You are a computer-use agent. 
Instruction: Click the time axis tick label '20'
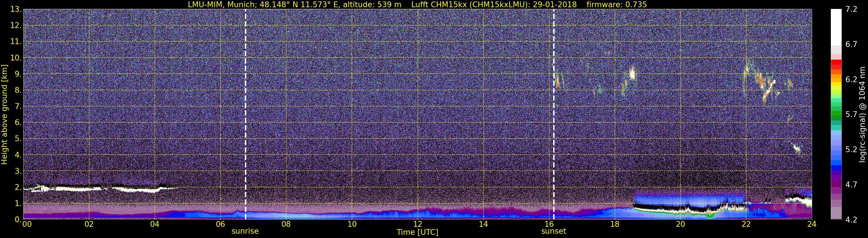pos(680,224)
